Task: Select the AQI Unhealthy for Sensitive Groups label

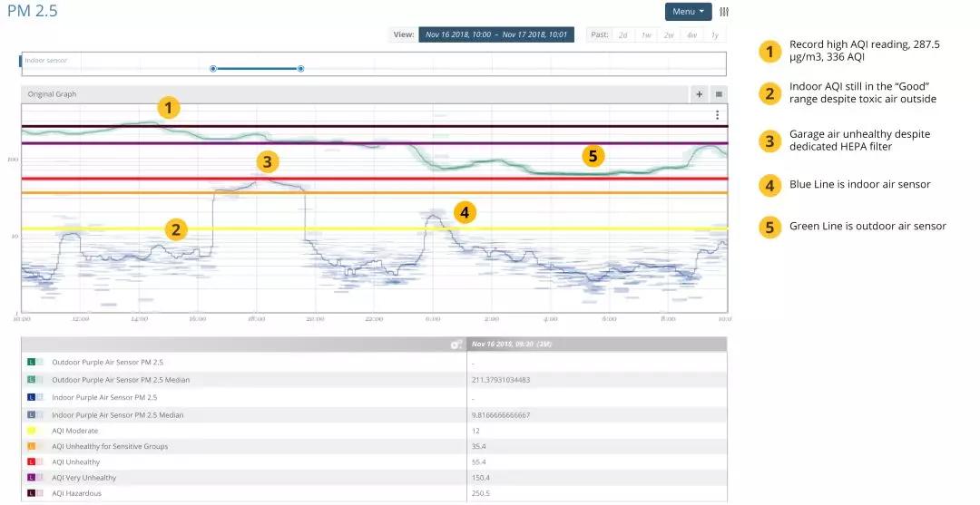Action: point(110,446)
